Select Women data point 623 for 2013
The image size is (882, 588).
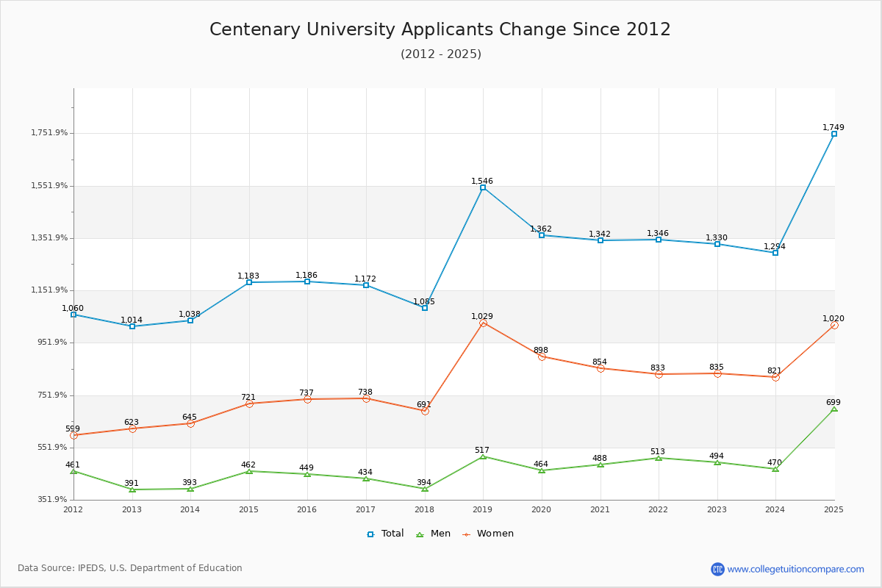[x=132, y=429]
